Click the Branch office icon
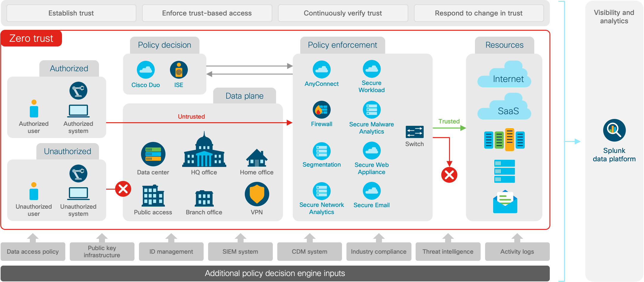The image size is (644, 282). 204,198
